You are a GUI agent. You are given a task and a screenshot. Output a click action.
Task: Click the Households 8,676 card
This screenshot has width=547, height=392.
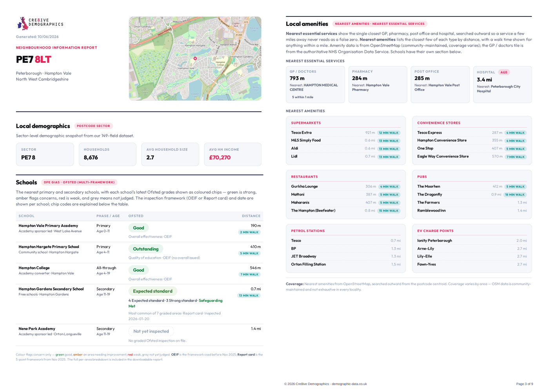click(107, 154)
